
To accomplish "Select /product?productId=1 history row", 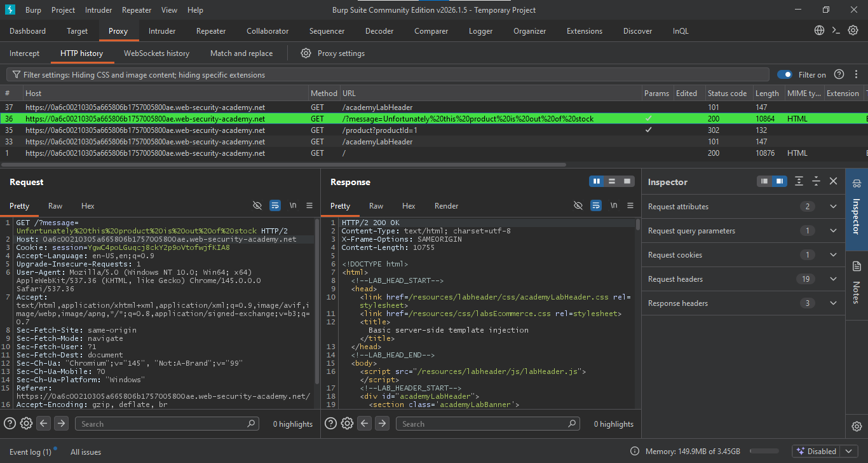I will [434, 130].
